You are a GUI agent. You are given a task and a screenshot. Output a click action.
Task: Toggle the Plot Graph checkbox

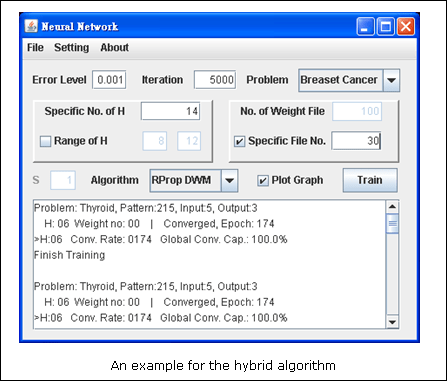(263, 181)
